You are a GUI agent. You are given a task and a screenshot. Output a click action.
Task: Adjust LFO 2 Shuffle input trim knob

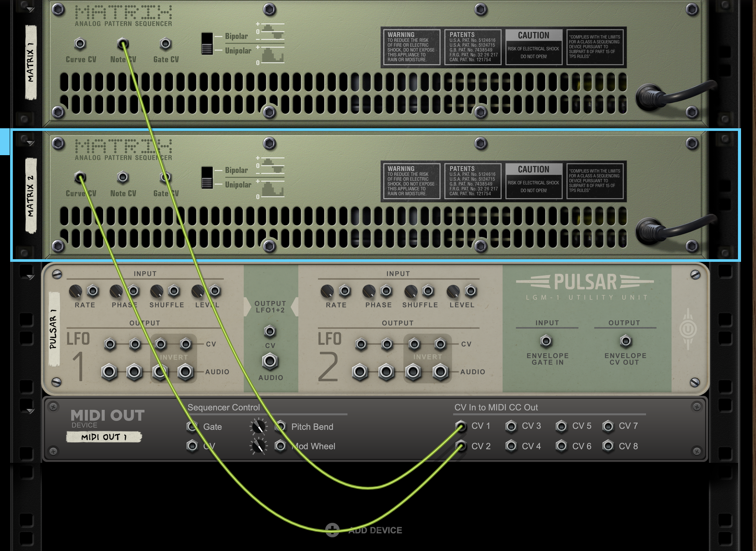(411, 291)
